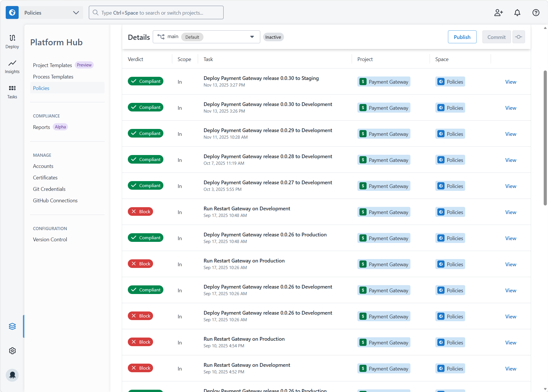The image size is (548, 392).
Task: Click the Task column header
Action: pos(208,59)
